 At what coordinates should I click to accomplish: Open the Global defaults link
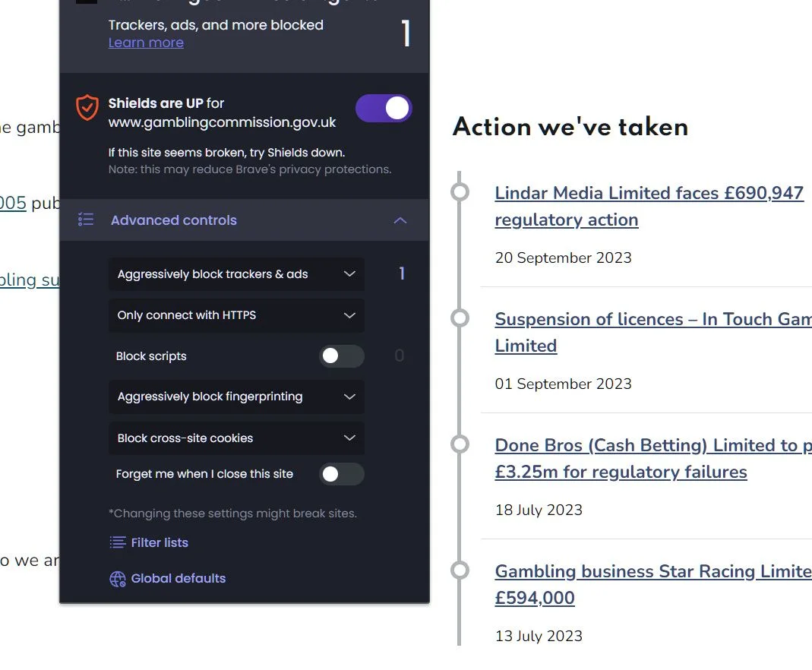(179, 578)
